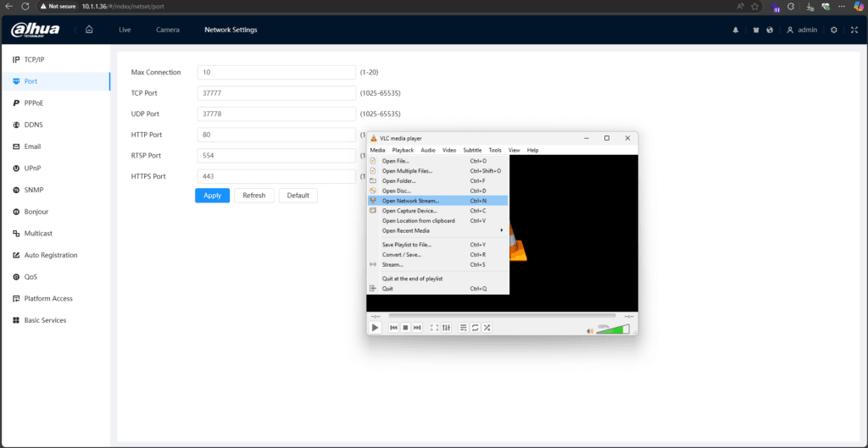The width and height of the screenshot is (868, 448).
Task: Click VLC's previous media button
Action: pyautogui.click(x=393, y=328)
